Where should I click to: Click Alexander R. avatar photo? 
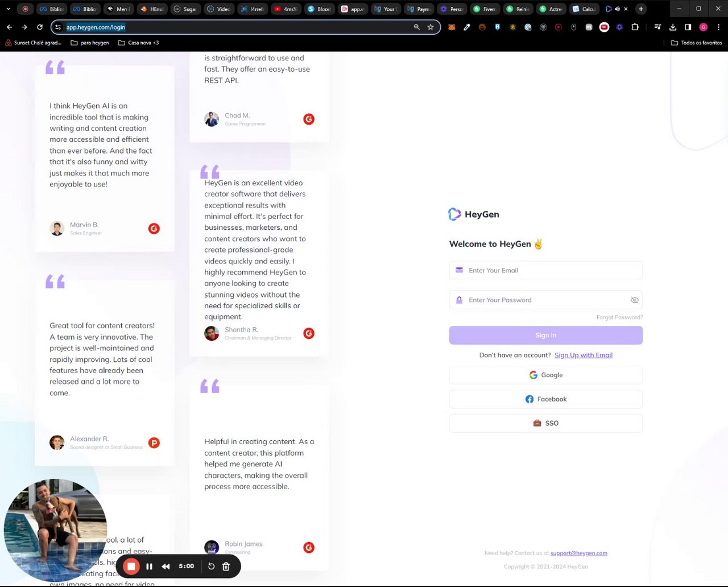(57, 443)
